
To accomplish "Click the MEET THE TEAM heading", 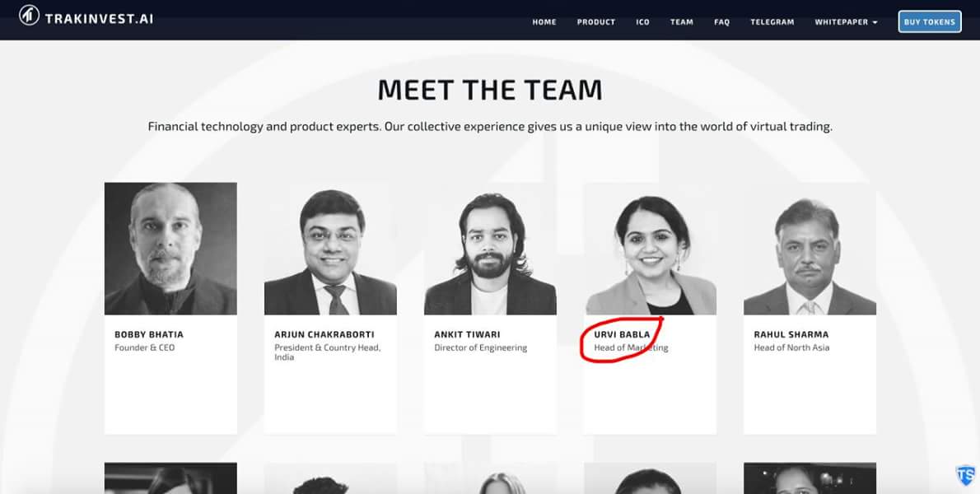I will [x=490, y=90].
